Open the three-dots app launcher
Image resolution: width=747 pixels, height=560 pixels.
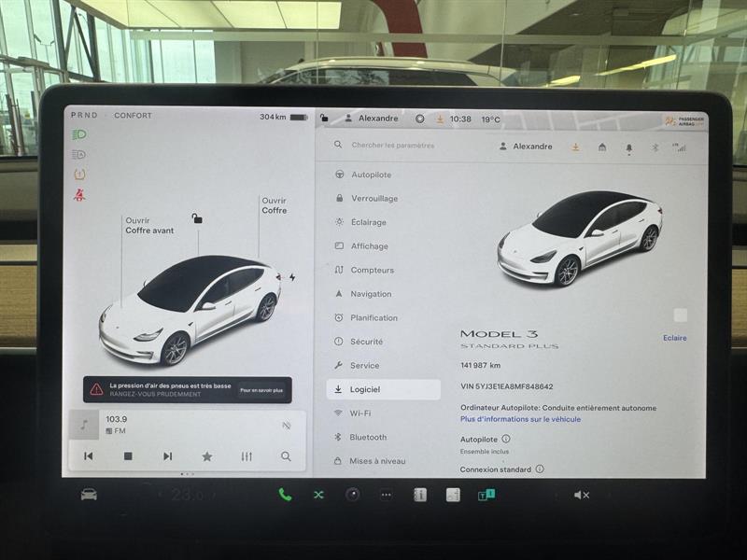tap(387, 496)
